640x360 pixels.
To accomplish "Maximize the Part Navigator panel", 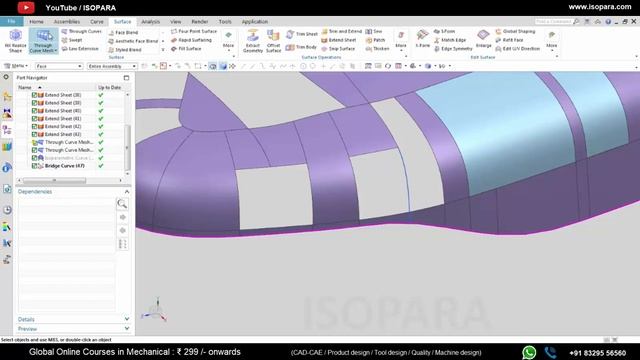I will click(x=126, y=78).
